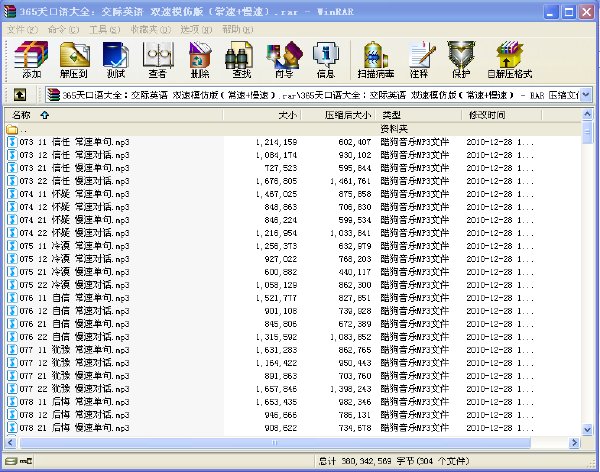Screen dimensions: 600x472
Task: Click the horizontal scrollbar right arrow
Action: (x=574, y=443)
